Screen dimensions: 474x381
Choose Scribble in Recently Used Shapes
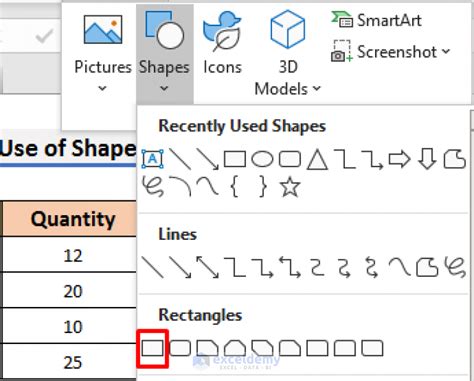153,186
